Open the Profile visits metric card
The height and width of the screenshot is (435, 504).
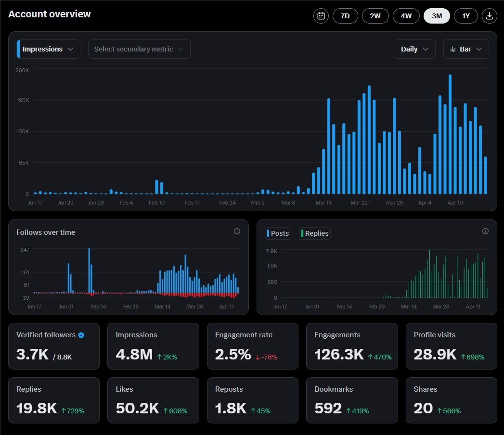451,346
